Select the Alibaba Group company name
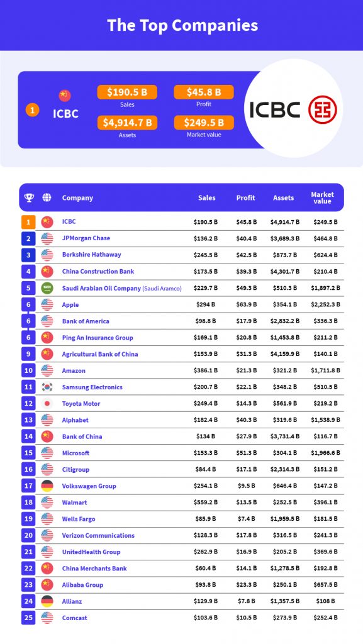The height and width of the screenshot is (644, 363). 82,585
